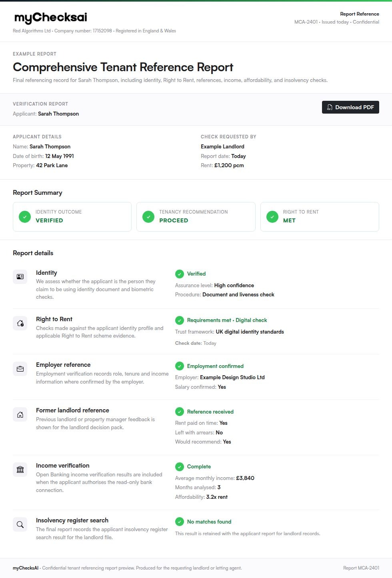Image resolution: width=392 pixels, height=578 pixels.
Task: Click assurance level High confidence
Action: click(234, 286)
